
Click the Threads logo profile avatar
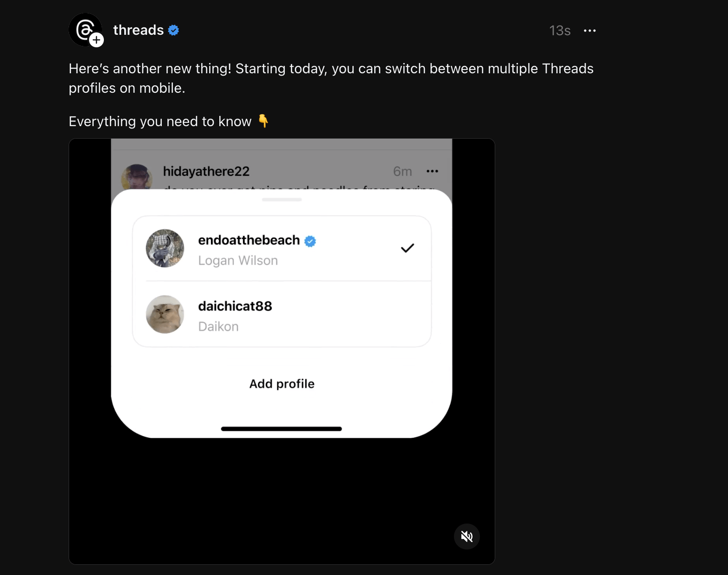coord(84,29)
